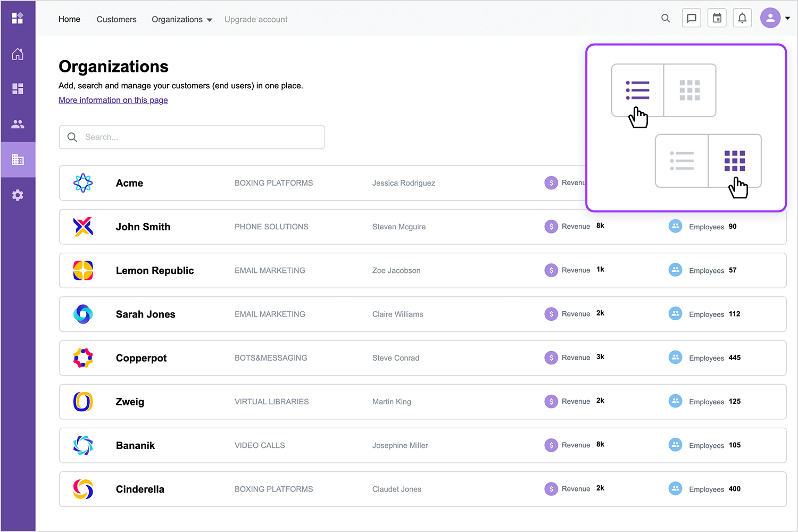Click the magnifier inside the Search field
798x532 pixels.
[x=72, y=137]
